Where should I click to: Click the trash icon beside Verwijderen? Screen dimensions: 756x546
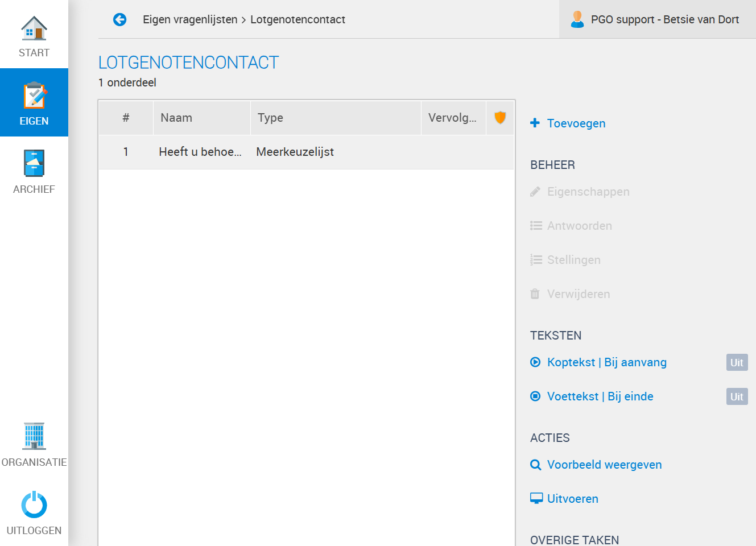point(535,294)
